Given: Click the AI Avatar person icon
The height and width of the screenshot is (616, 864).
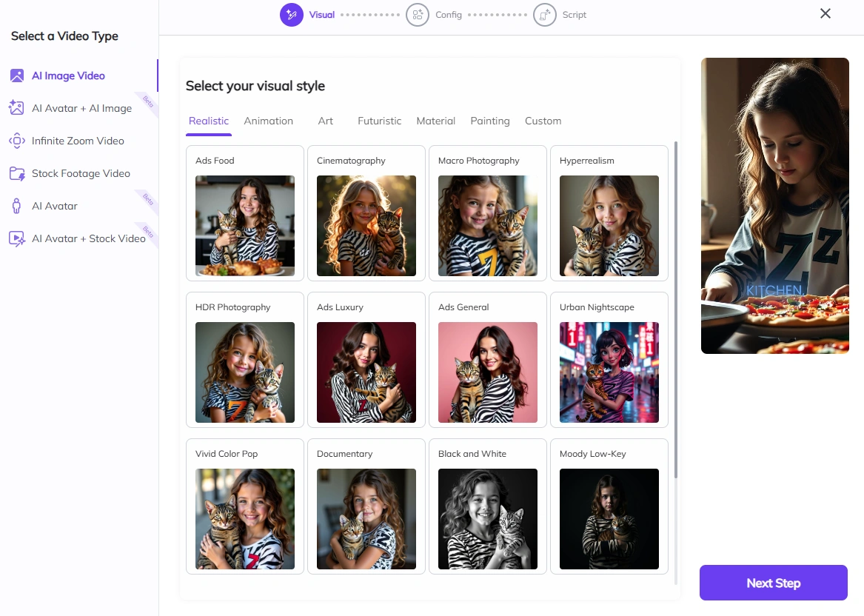Looking at the screenshot, I should pos(16,206).
